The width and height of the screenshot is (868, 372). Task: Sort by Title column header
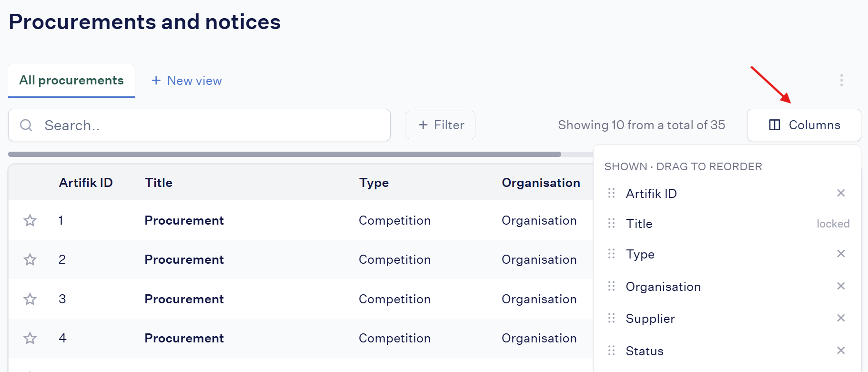159,183
